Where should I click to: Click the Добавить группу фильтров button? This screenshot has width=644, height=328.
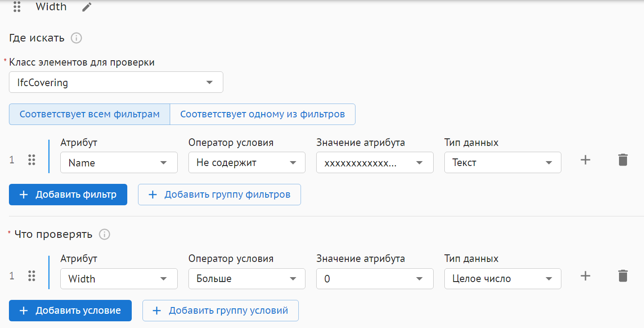click(x=219, y=195)
